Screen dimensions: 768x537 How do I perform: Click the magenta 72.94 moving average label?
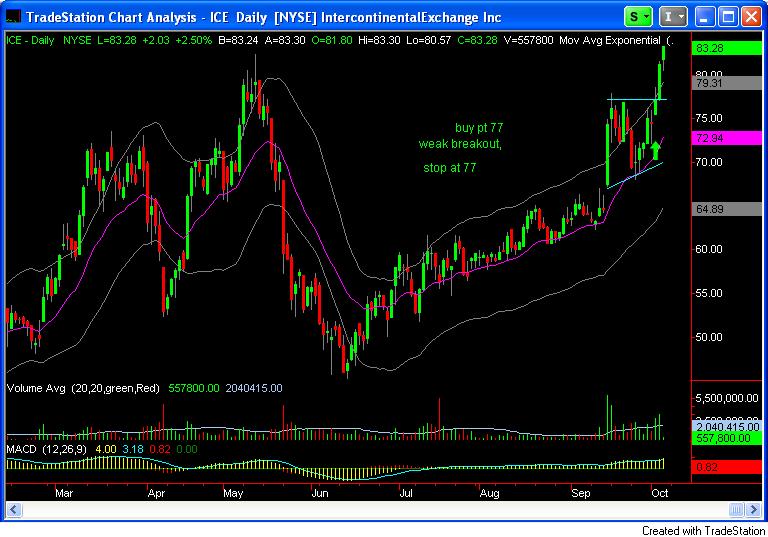coord(726,138)
